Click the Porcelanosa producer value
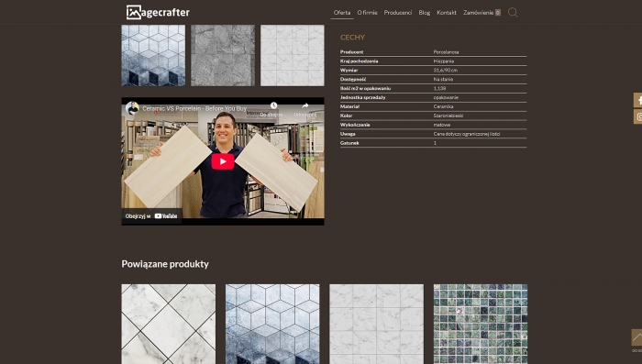 pos(446,52)
